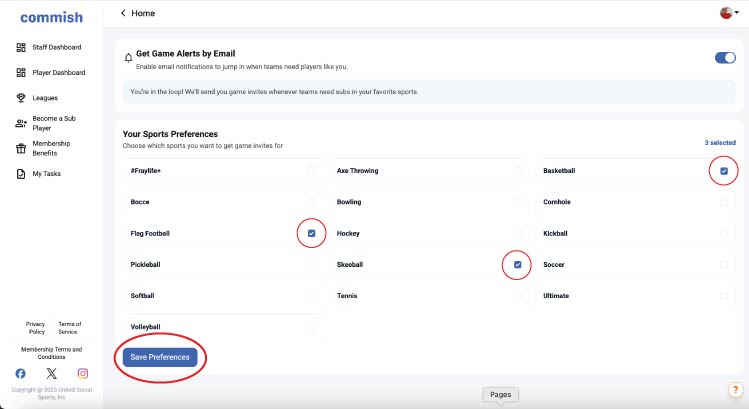Open the Pages tab at bottom
749x409 pixels.
[501, 395]
